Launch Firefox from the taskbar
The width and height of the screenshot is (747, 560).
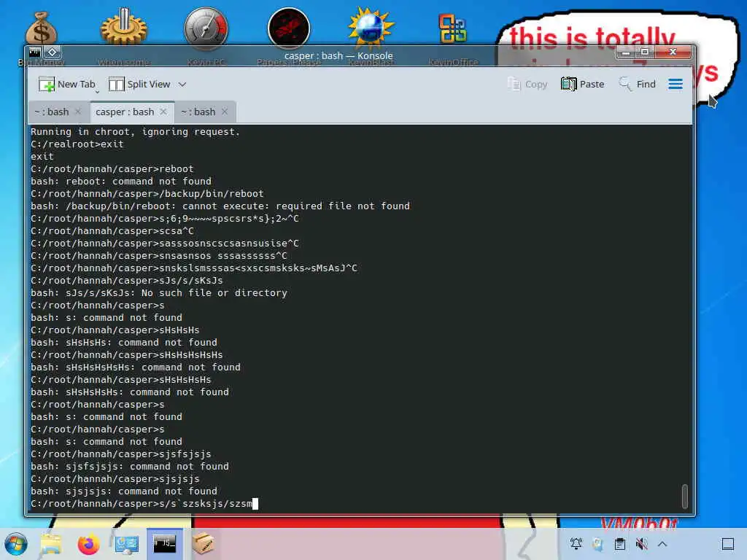tap(88, 544)
